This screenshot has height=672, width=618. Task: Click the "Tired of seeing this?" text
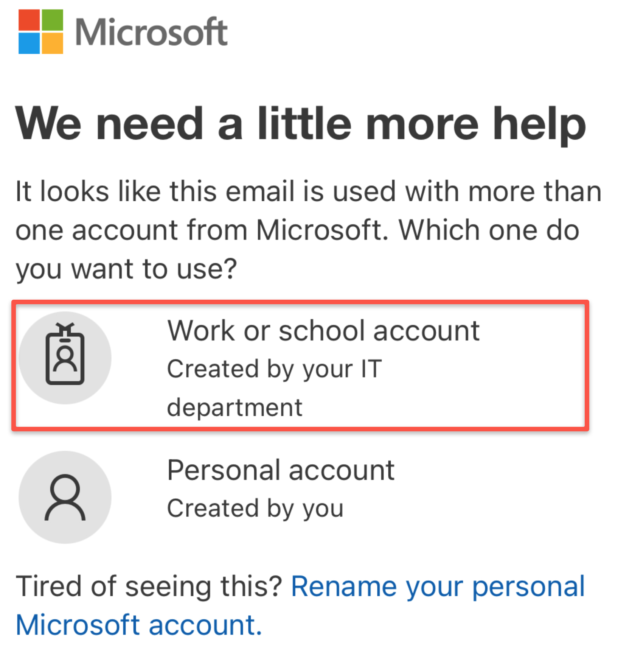[149, 586]
